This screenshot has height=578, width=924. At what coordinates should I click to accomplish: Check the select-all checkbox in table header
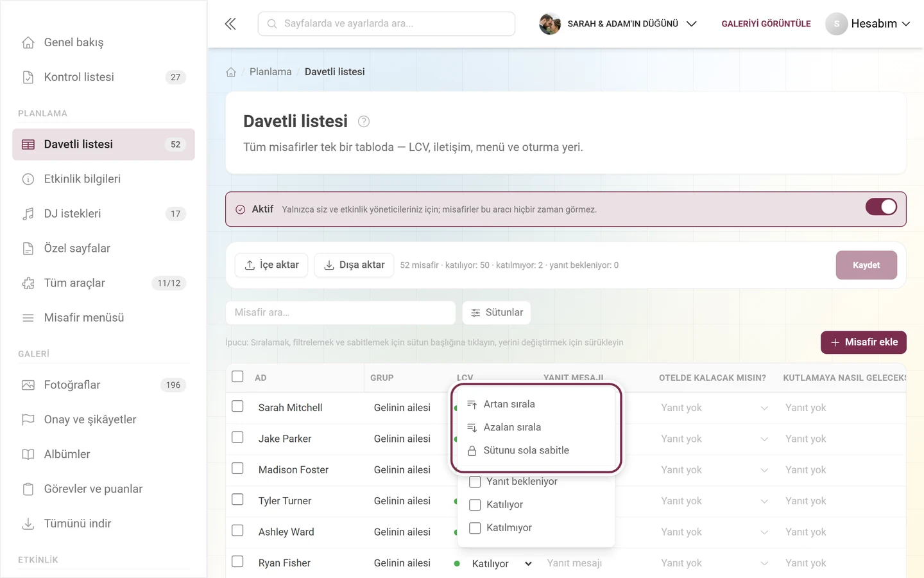click(x=237, y=376)
